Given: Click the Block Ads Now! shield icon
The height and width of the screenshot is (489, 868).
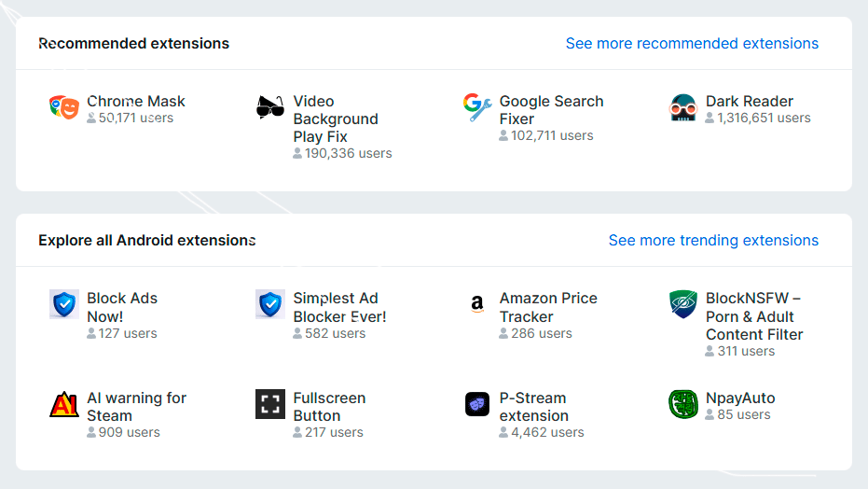Looking at the screenshot, I should point(64,304).
